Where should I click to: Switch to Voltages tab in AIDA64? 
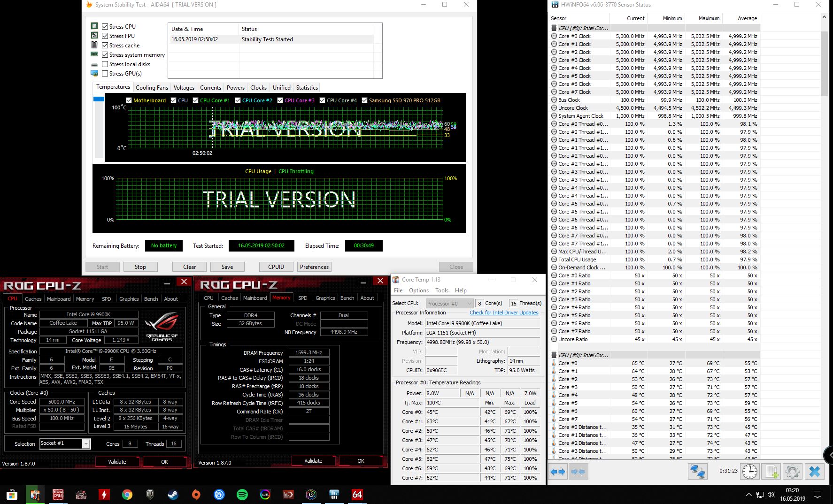pos(184,88)
